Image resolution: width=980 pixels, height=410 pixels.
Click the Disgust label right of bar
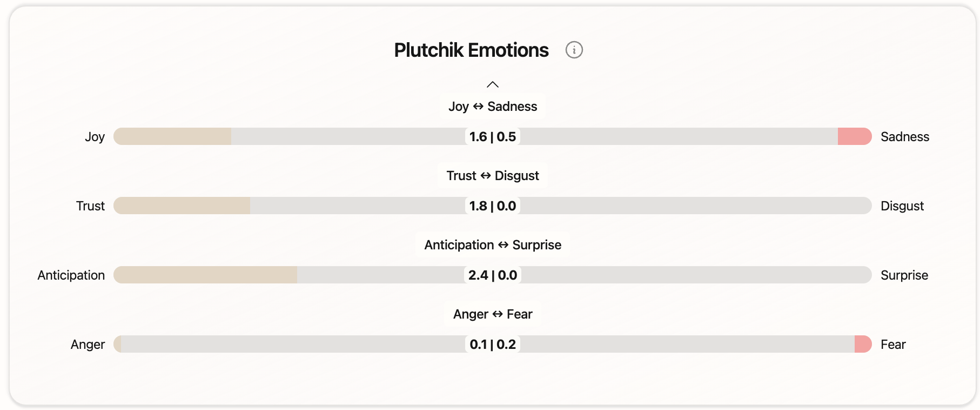(902, 206)
